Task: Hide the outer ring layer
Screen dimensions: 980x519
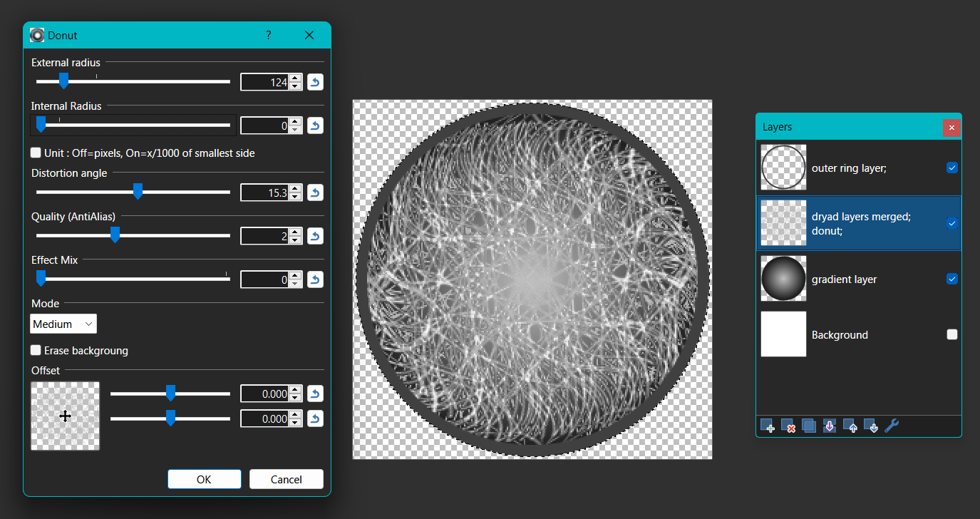Action: 951,168
